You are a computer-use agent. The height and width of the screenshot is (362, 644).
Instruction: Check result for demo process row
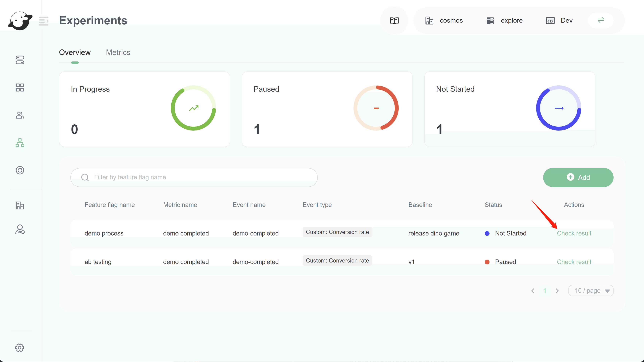574,233
